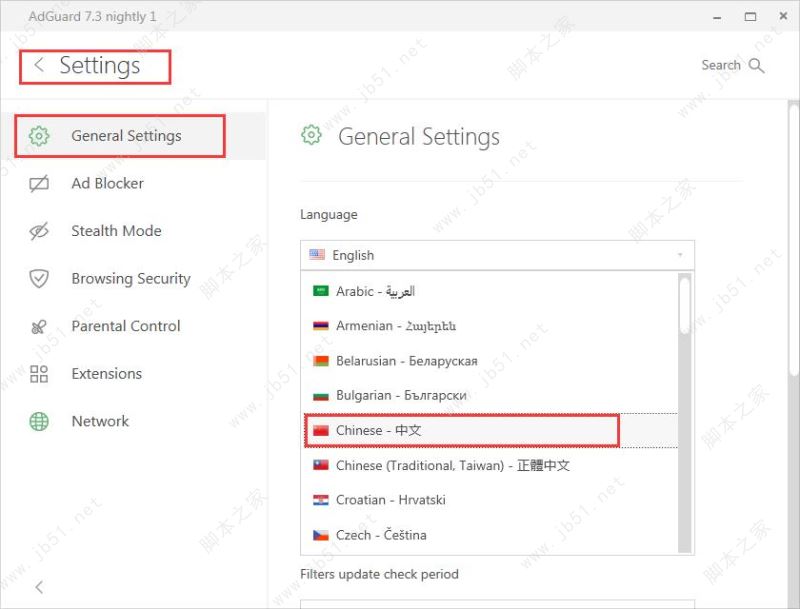Select Belarusian - Беларуская option

490,361
